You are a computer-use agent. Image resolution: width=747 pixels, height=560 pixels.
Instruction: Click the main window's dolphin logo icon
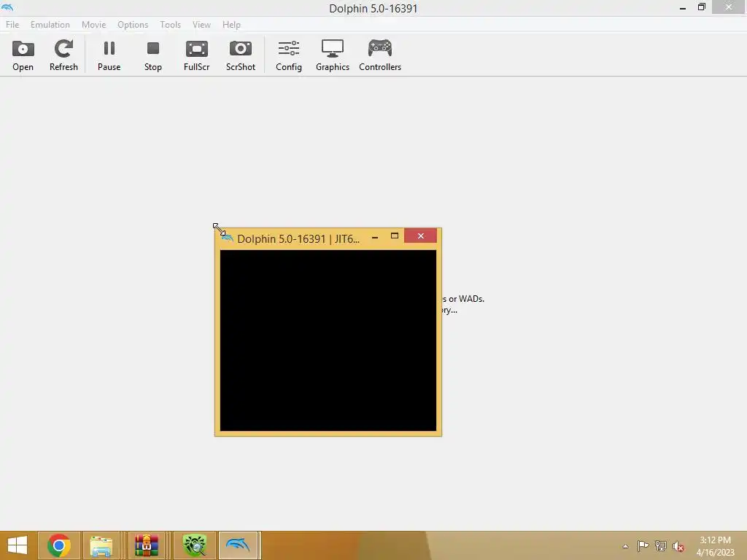[x=7, y=7]
